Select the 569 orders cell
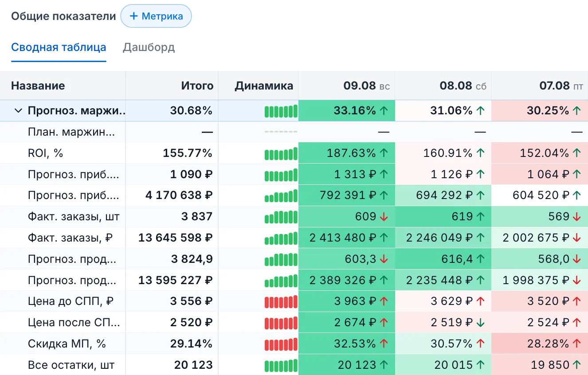 pyautogui.click(x=540, y=217)
